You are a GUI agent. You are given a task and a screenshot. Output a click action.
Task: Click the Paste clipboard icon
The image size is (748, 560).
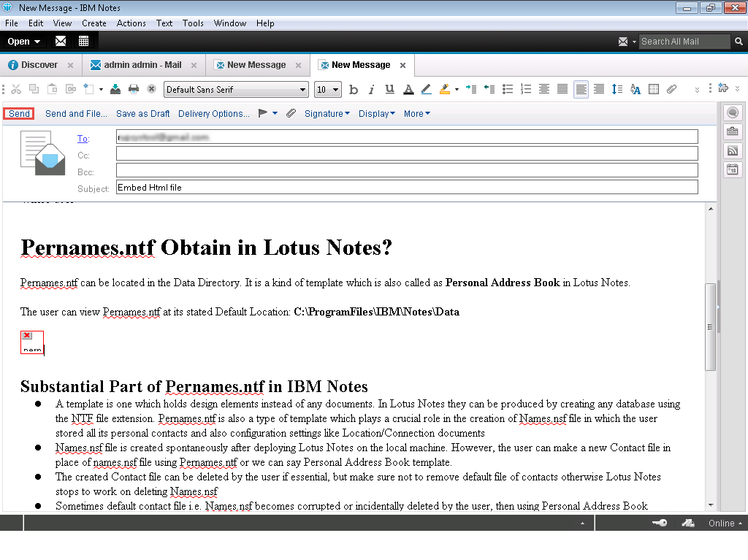[x=53, y=89]
